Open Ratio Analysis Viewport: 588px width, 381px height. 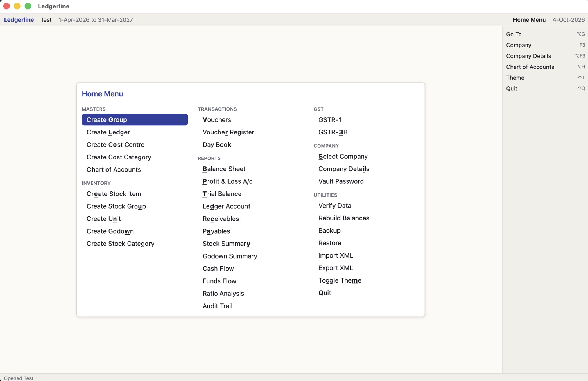coord(251,294)
